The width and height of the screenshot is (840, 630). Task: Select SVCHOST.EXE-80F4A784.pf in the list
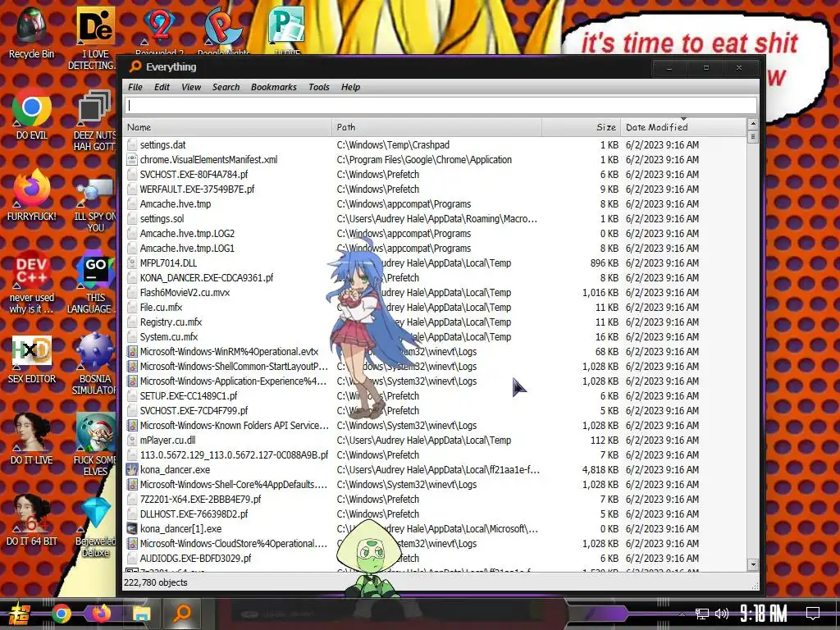click(x=435, y=175)
